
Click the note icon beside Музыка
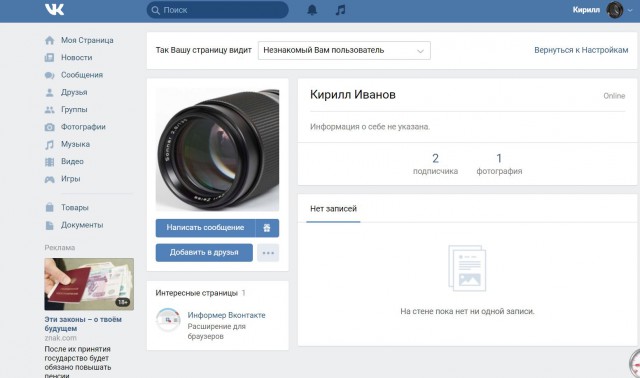(49, 145)
